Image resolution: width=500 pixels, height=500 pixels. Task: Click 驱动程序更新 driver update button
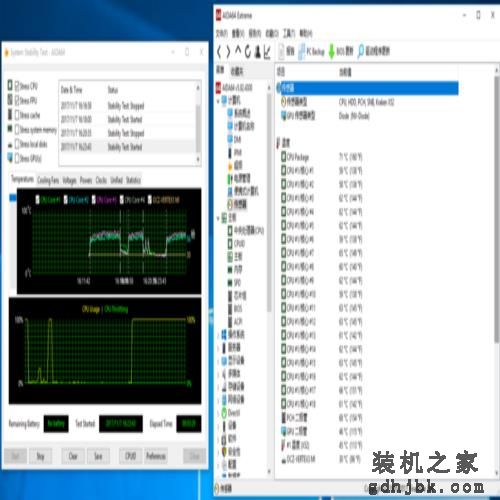(373, 51)
